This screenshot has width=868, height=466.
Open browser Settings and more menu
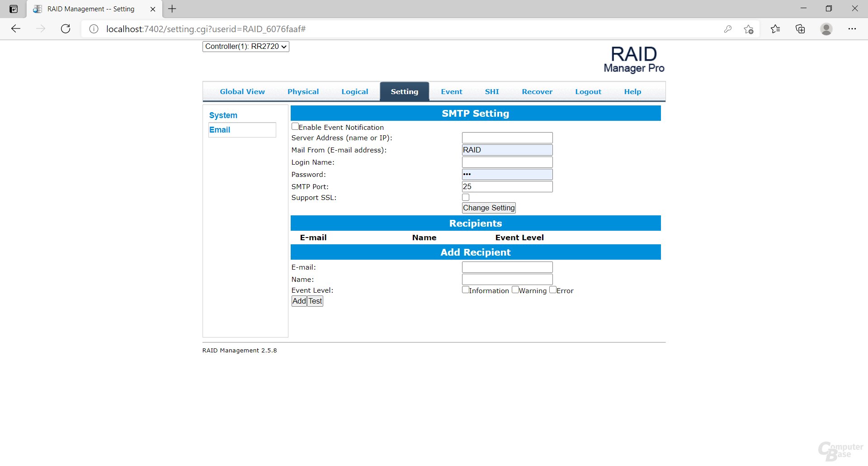(852, 29)
